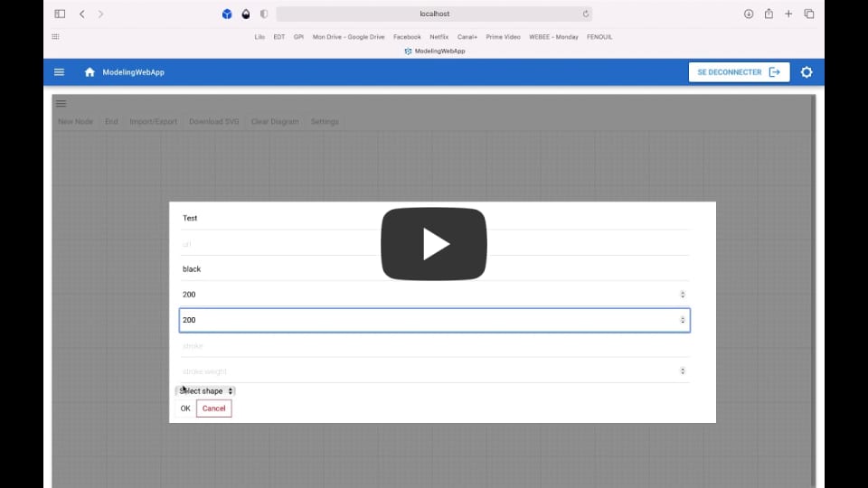Click the empty url field

pyautogui.click(x=435, y=243)
